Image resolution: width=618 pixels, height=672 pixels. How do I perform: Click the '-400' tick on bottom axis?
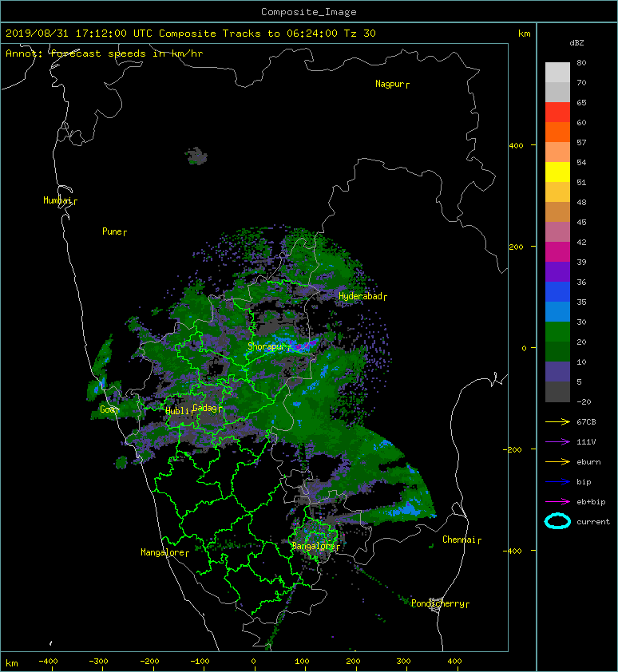click(x=48, y=662)
